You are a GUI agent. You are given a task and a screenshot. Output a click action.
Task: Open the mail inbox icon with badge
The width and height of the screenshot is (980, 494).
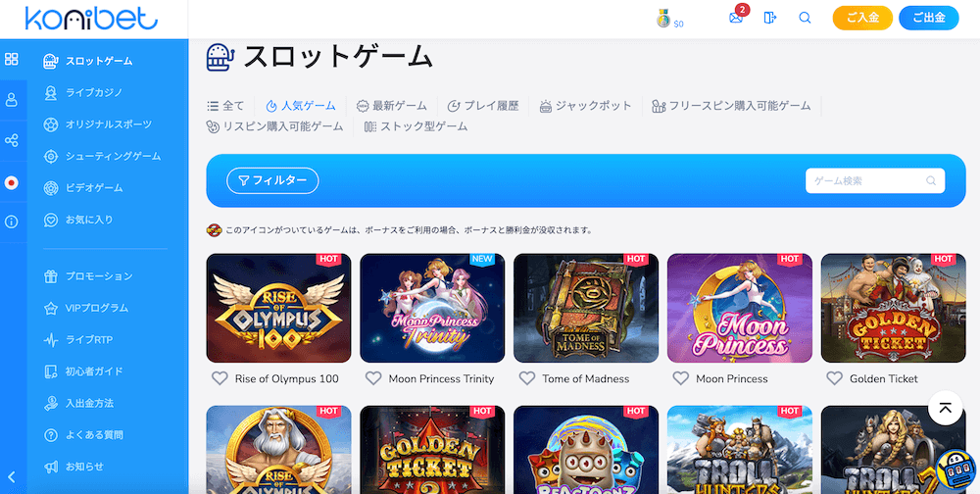click(737, 17)
